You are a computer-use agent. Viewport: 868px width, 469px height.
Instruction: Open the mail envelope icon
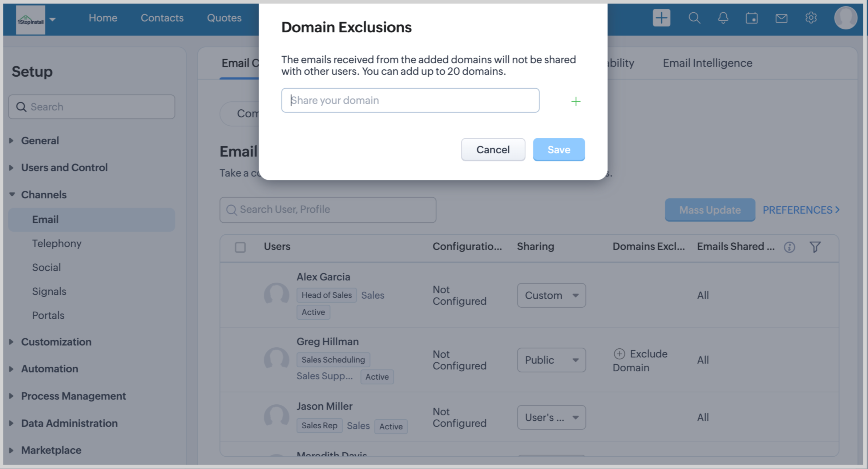[781, 18]
